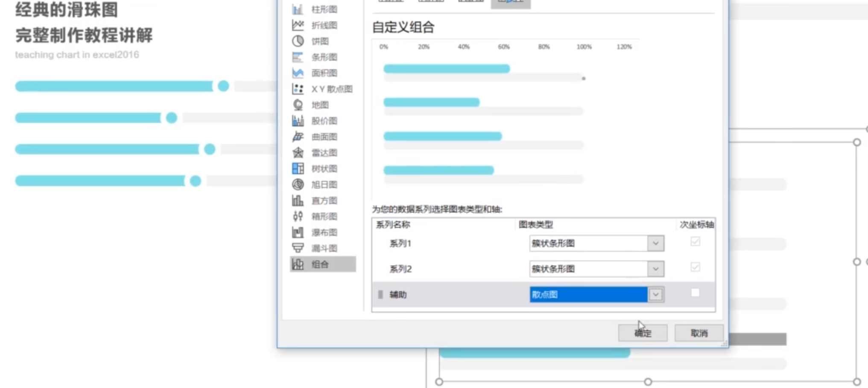Pick the 股价图 stock chart icon
Image resolution: width=868 pixels, height=388 pixels.
[298, 121]
